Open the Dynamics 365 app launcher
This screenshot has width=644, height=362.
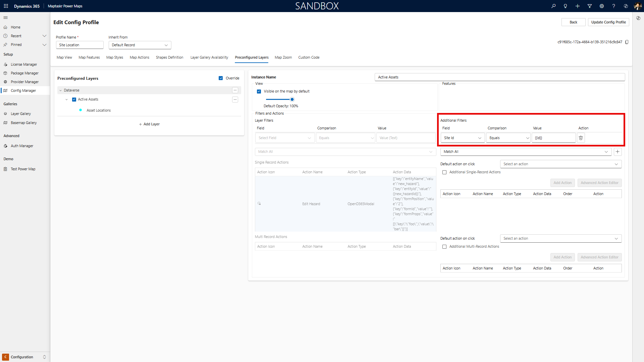pos(6,6)
